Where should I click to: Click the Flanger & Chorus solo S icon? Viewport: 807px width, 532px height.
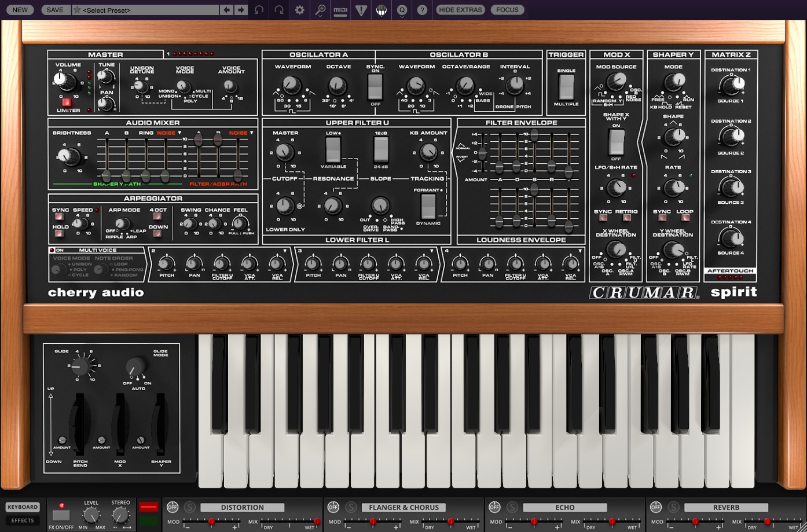click(x=351, y=507)
